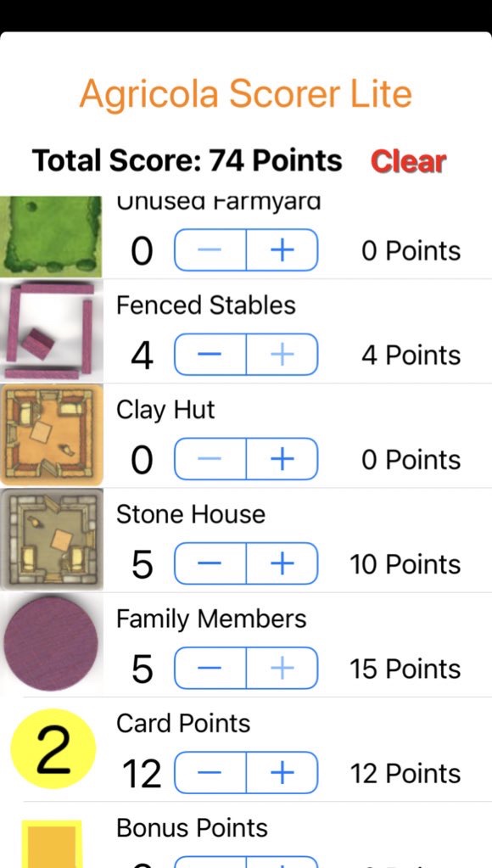Decrease Fenced Stables count with minus
This screenshot has width=492, height=868.
tap(210, 355)
